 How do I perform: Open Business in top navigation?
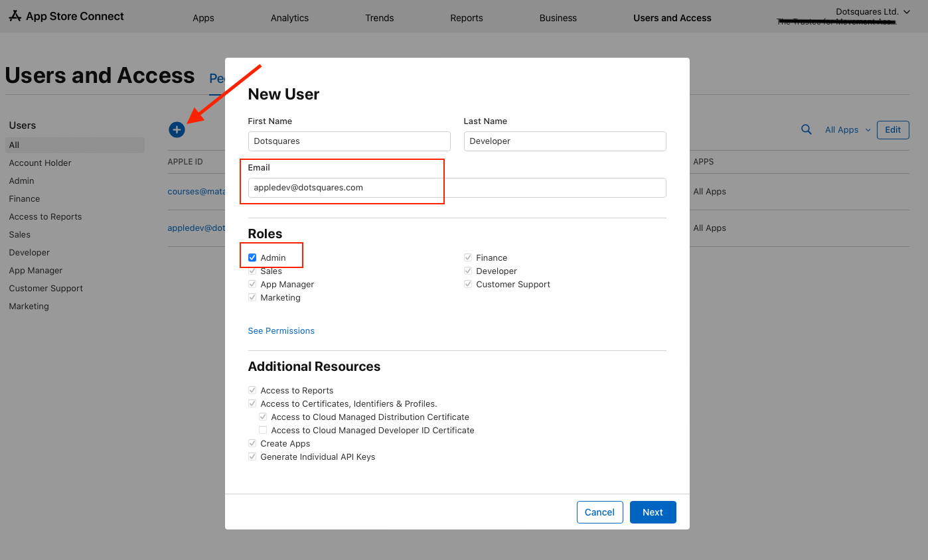click(558, 18)
